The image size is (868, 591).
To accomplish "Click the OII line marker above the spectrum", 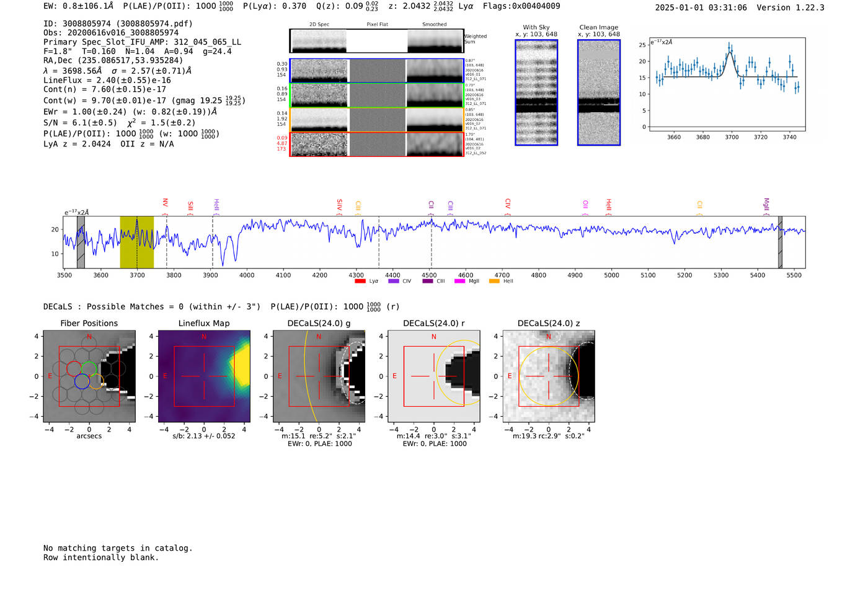I will point(585,205).
